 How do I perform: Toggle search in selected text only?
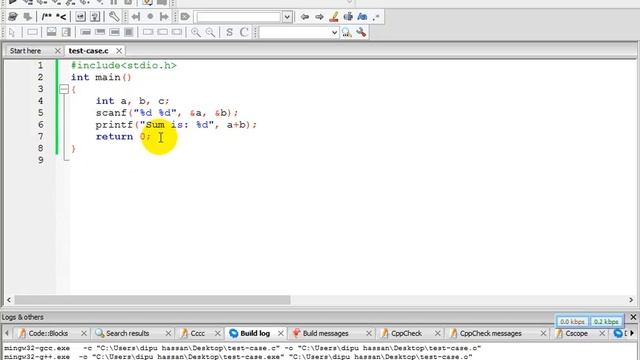click(x=348, y=17)
